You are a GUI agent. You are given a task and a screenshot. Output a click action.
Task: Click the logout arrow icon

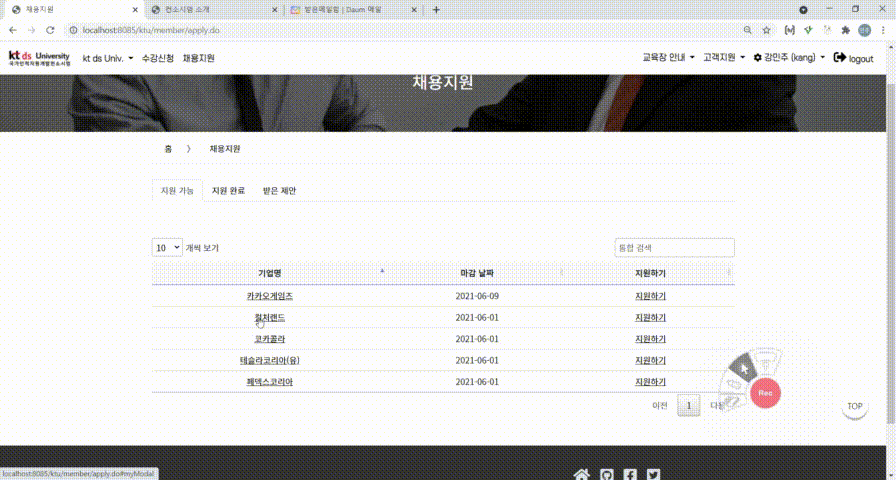pos(839,58)
